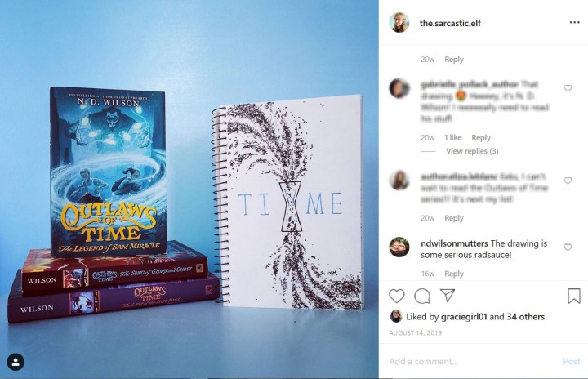Open the.sarcastic.elf profile avatar
This screenshot has height=379, width=588.
pyautogui.click(x=399, y=23)
